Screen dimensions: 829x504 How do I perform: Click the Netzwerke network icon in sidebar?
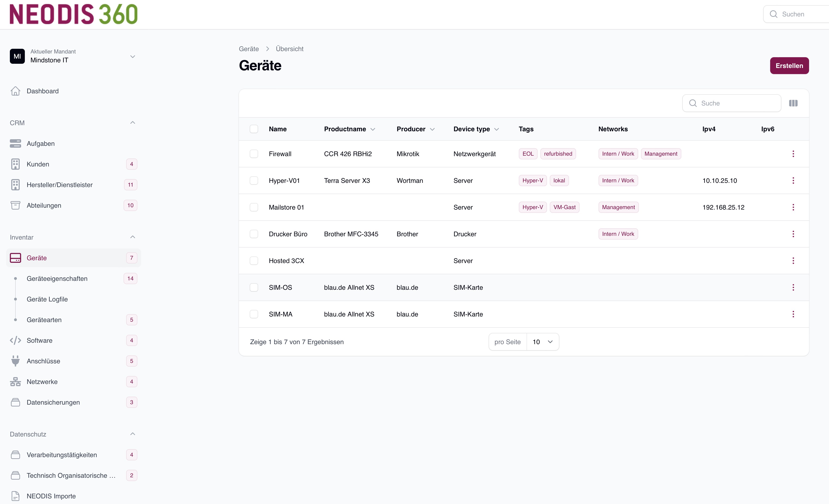coord(15,382)
